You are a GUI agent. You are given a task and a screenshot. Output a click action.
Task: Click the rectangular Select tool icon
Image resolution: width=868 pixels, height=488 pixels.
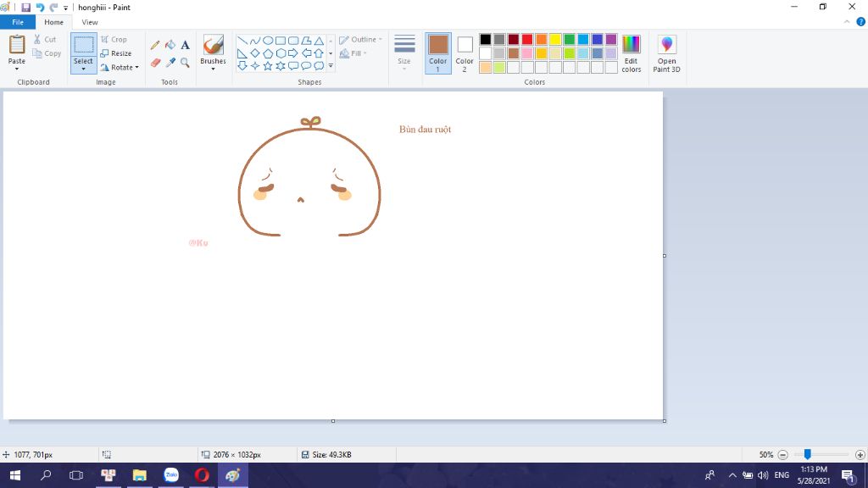coord(84,46)
